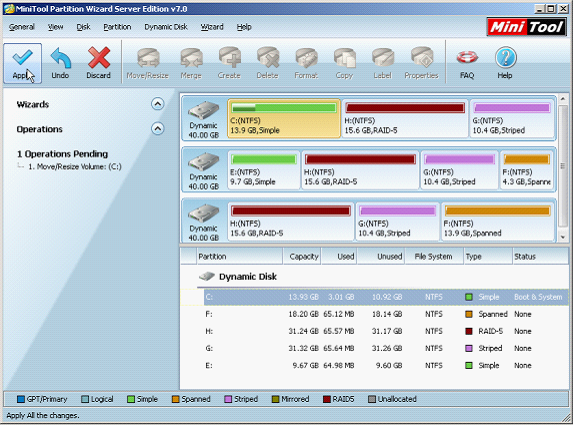Viewport: 573px width, 425px height.
Task: Open Help question mark icon
Action: [505, 64]
